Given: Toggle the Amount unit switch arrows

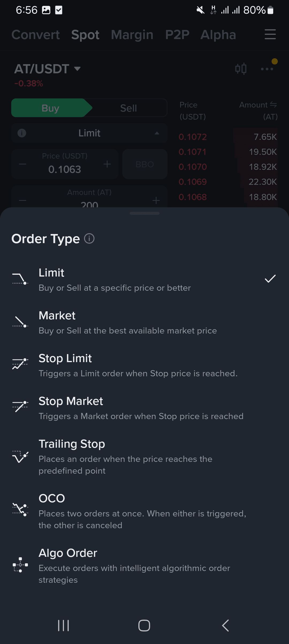Looking at the screenshot, I should click(x=273, y=105).
